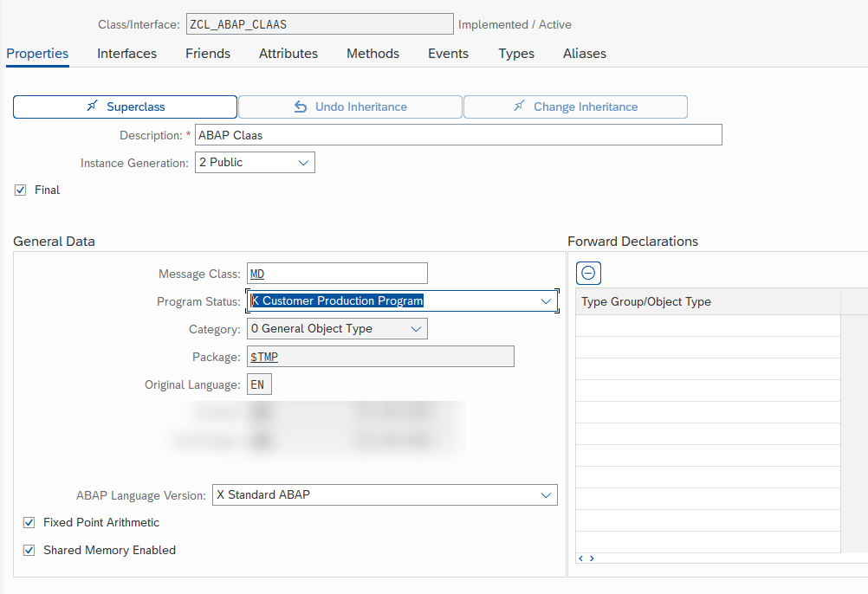This screenshot has height=594, width=868.
Task: Select the Attributes tab
Action: 288,54
